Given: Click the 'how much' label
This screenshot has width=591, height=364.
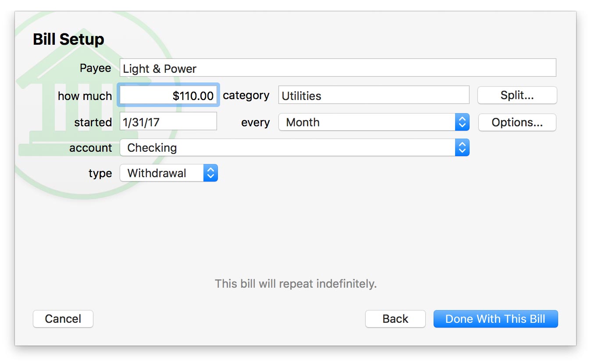Looking at the screenshot, I should point(85,96).
